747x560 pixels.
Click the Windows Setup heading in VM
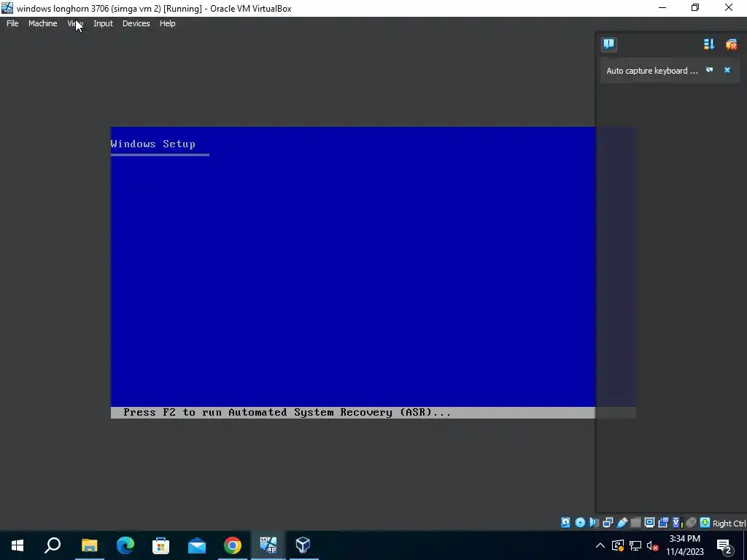(153, 144)
